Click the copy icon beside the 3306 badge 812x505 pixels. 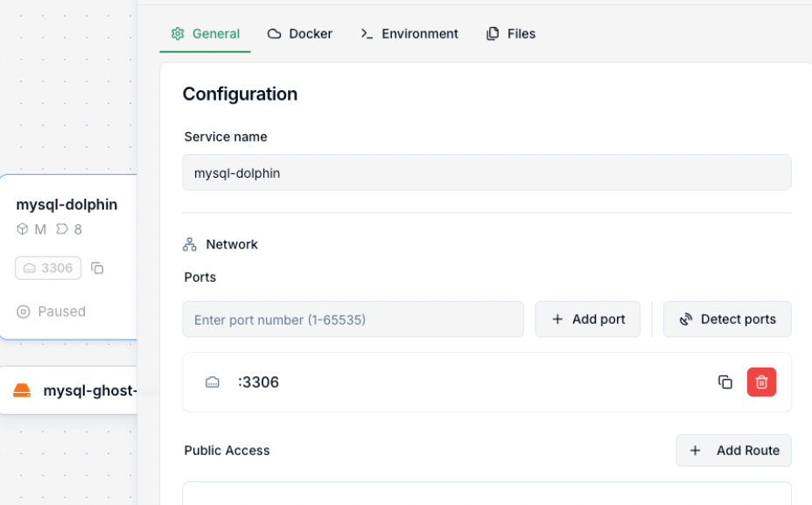(97, 268)
